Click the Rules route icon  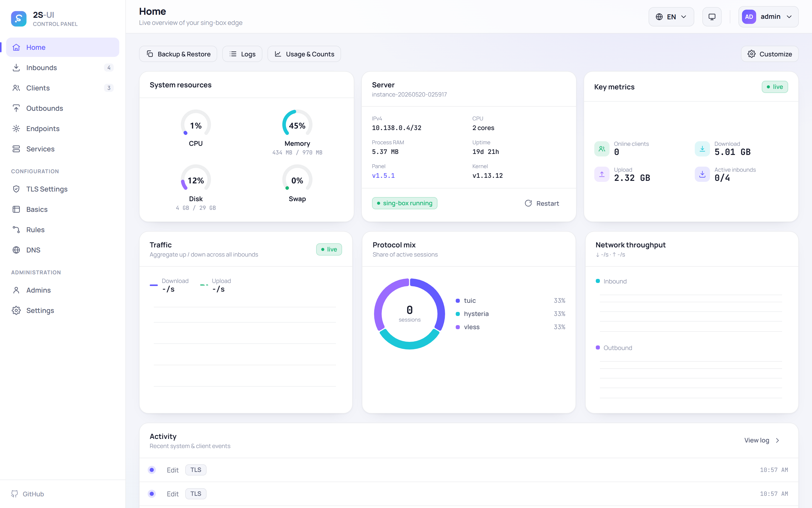click(x=16, y=229)
